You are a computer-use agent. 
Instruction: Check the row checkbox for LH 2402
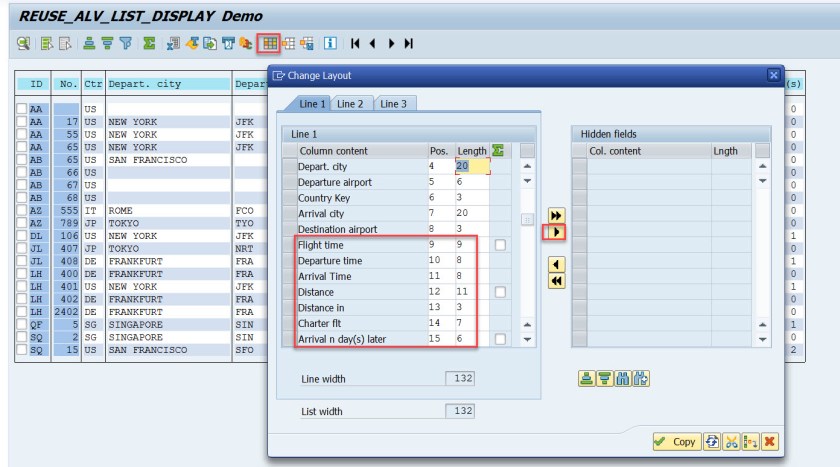pos(21,312)
